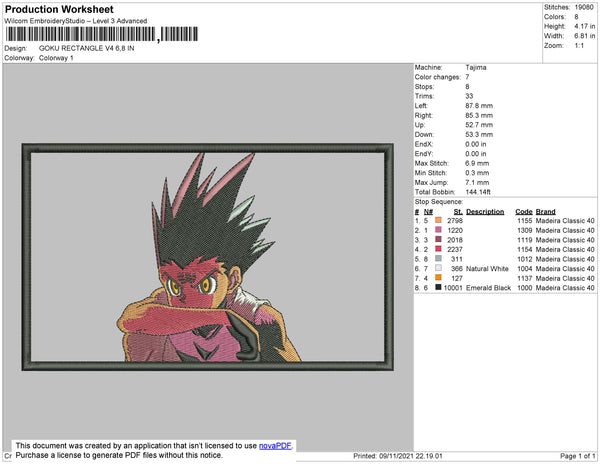The image size is (600, 464).
Task: Click the orange swatch for code 1155
Action: click(x=438, y=220)
